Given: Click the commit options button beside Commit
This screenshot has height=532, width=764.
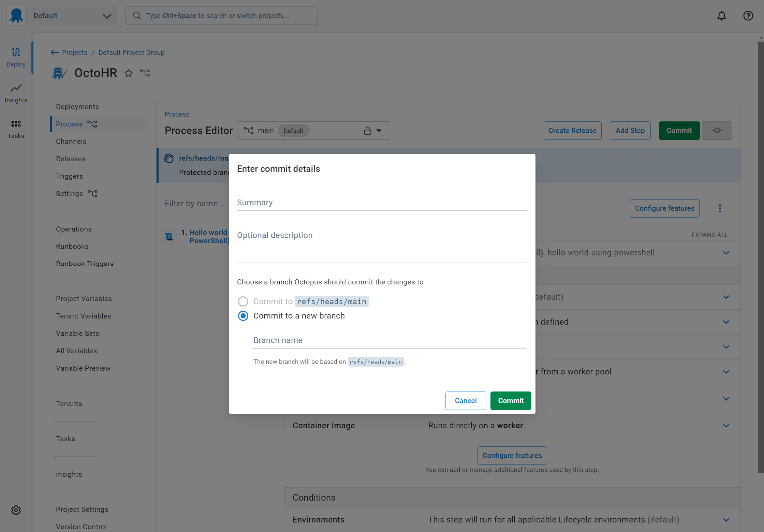Looking at the screenshot, I should 717,131.
